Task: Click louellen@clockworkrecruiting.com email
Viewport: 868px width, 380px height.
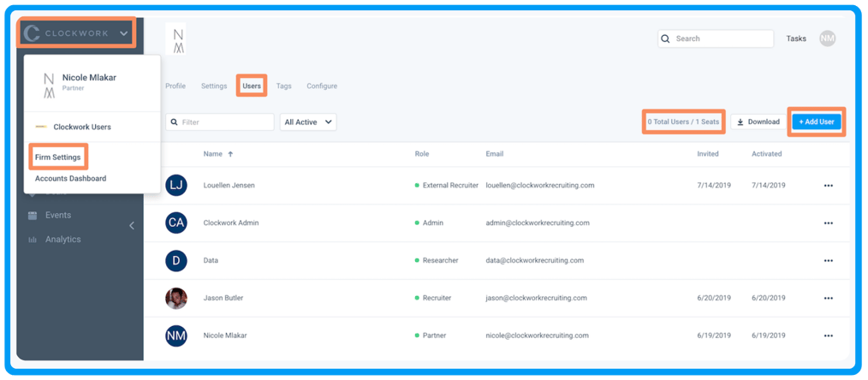Action: point(540,186)
